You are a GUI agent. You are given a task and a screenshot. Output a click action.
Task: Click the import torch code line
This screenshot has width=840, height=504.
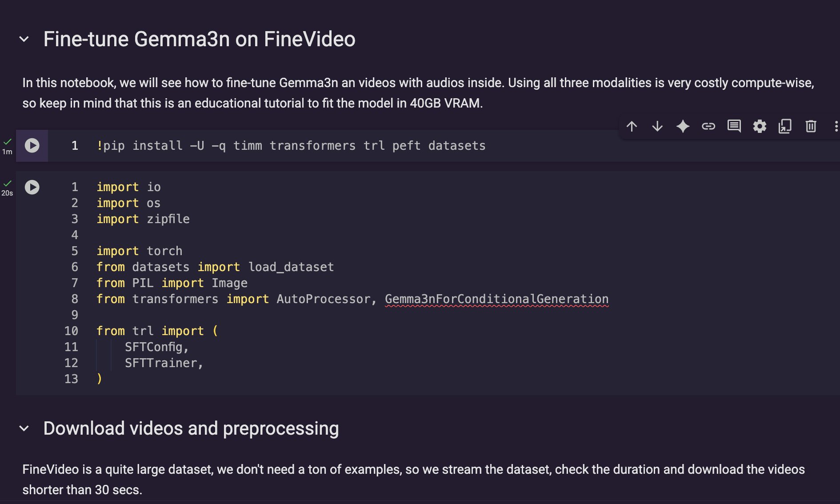(140, 251)
